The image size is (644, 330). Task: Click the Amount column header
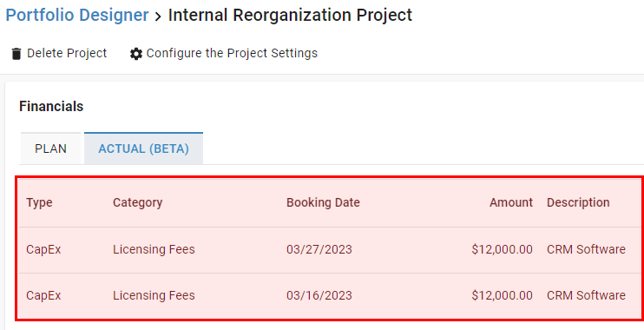click(x=511, y=202)
